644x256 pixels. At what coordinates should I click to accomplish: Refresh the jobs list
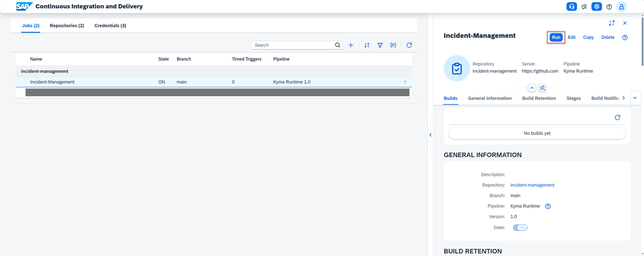[409, 45]
